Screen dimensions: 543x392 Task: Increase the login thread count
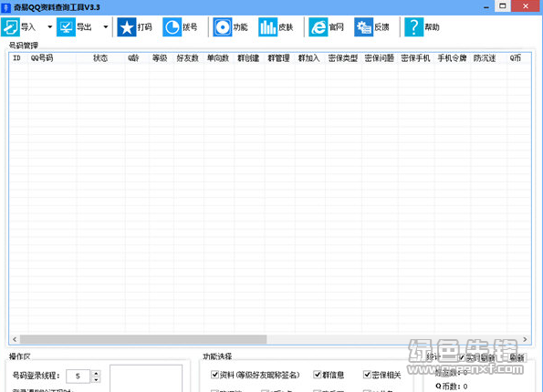coord(96,373)
